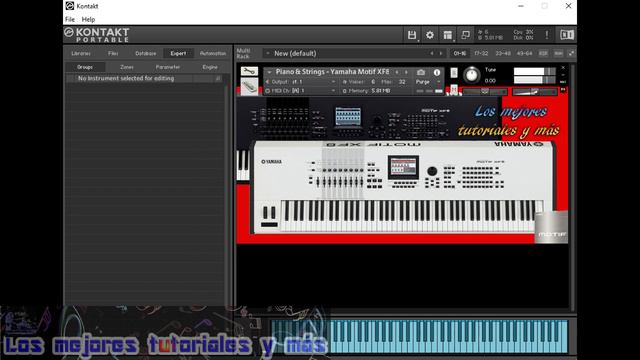This screenshot has height=360, width=640.
Task: Select the Groups sub-tab
Action: (x=85, y=67)
